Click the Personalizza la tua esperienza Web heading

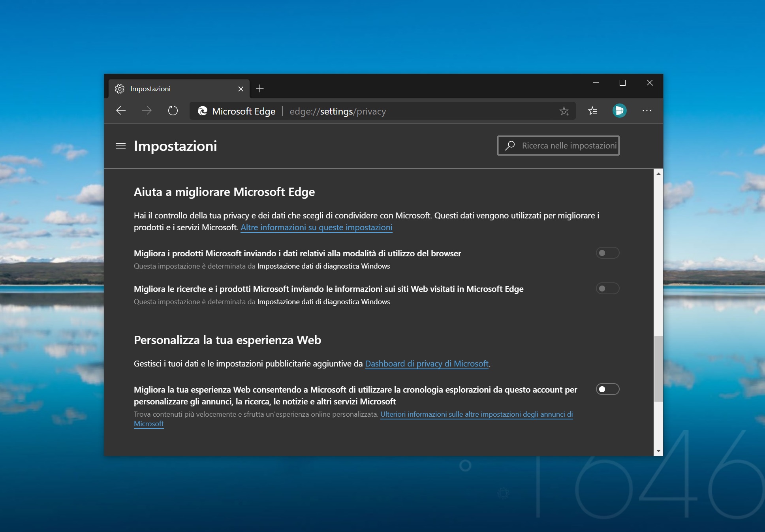click(227, 340)
